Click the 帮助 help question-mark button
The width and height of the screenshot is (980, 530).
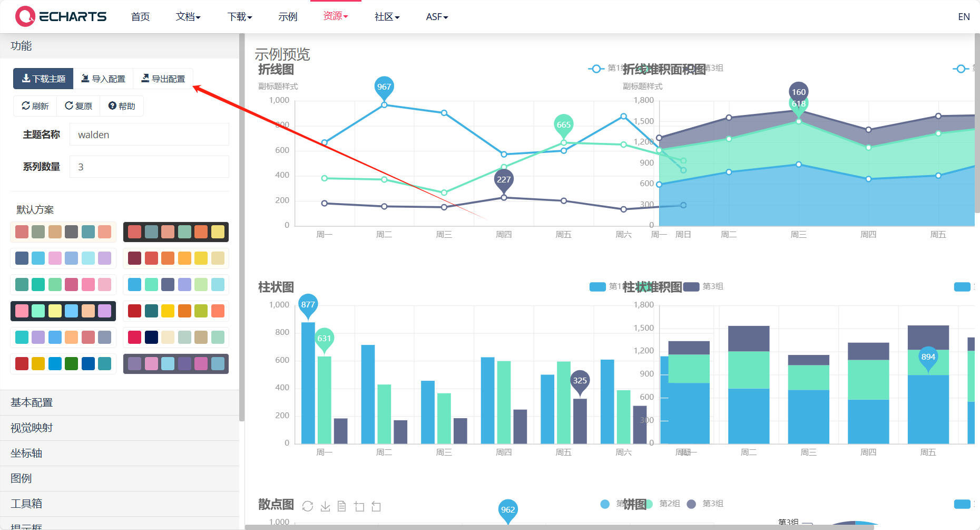(122, 106)
